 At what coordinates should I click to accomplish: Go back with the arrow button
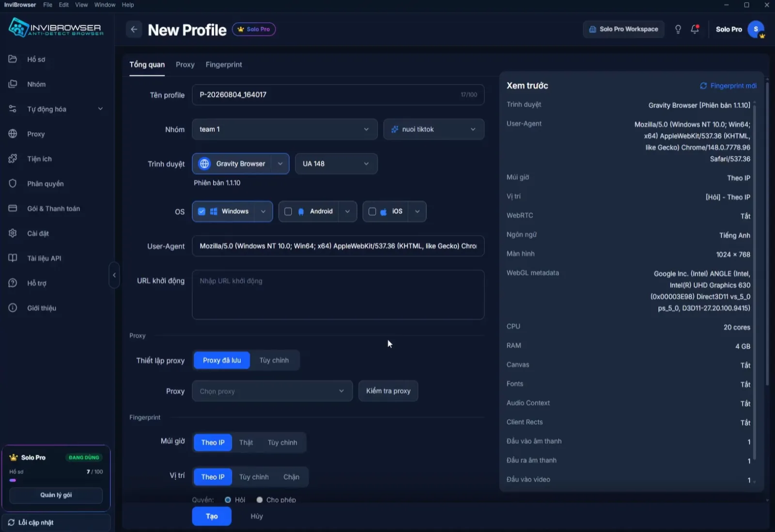click(134, 30)
